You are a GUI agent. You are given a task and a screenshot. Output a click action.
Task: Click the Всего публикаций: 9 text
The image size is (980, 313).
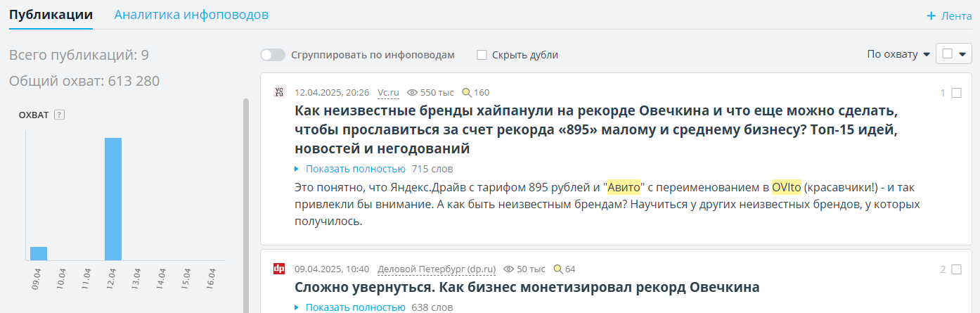click(x=79, y=55)
